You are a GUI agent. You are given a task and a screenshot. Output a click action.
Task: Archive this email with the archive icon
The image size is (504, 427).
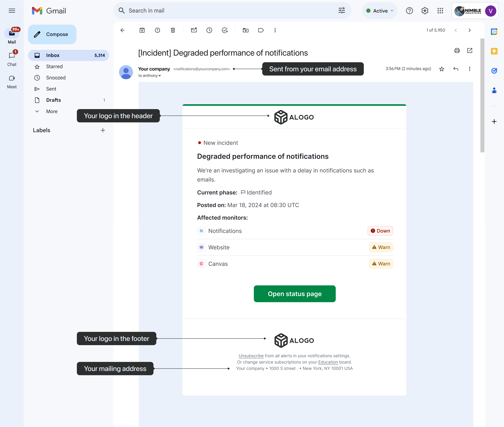(x=142, y=30)
